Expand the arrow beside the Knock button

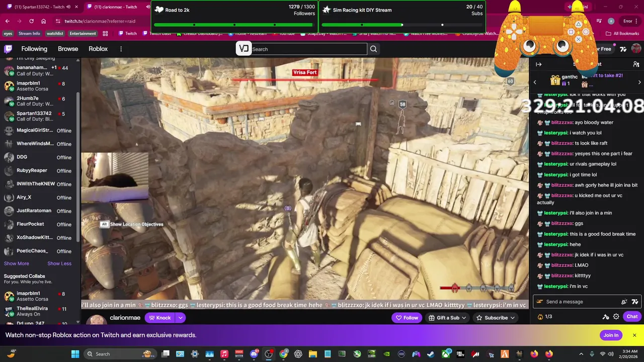click(180, 318)
